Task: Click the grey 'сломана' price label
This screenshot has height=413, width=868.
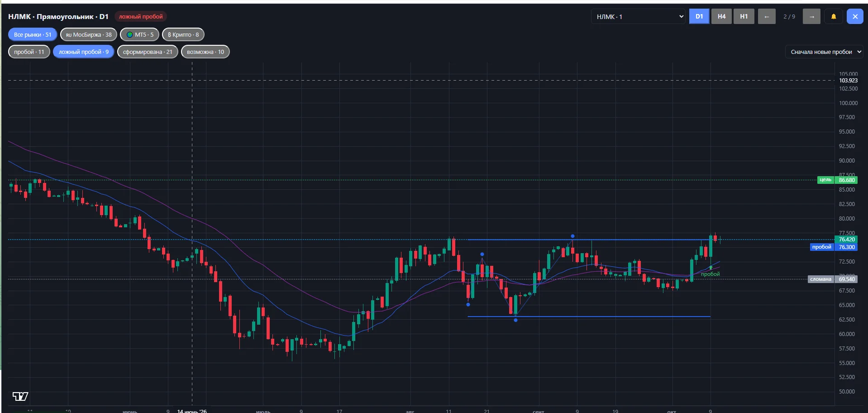Action: 821,279
